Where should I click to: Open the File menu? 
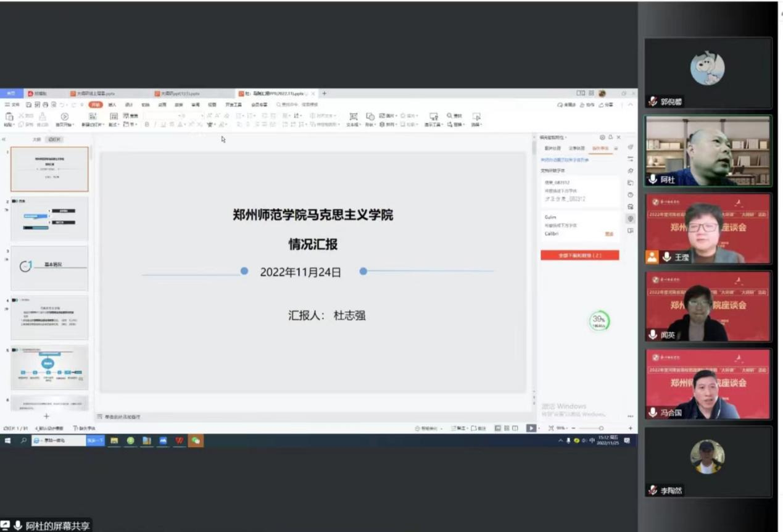click(x=12, y=105)
